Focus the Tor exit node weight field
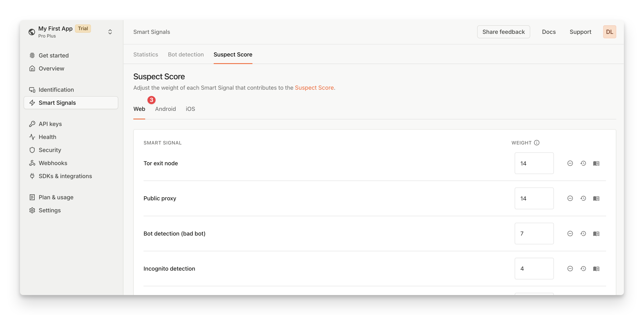This screenshot has width=644, height=315. 534,163
